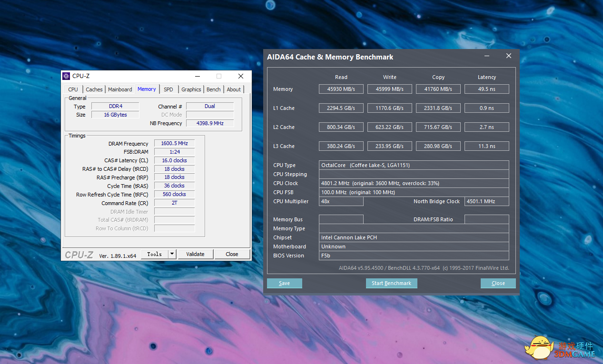This screenshot has height=364, width=603.
Task: Click the DRAM Frequency value 1600.5 MHz
Action: (x=174, y=143)
